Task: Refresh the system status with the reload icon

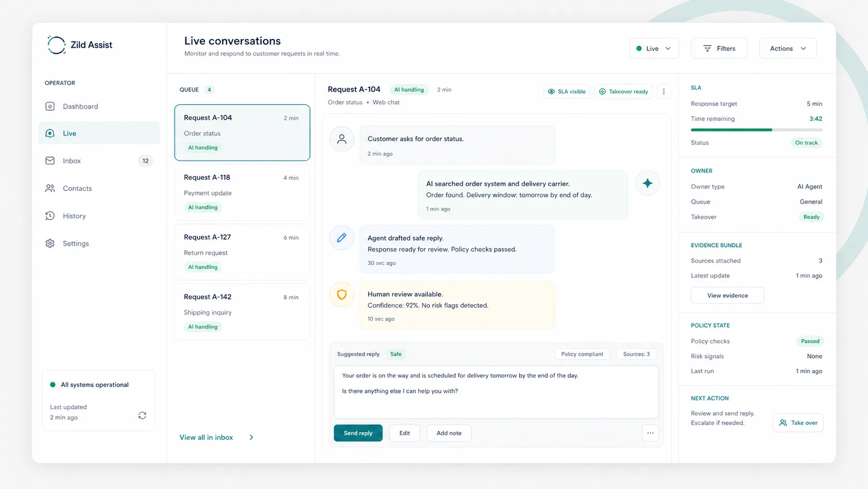Action: pos(142,415)
